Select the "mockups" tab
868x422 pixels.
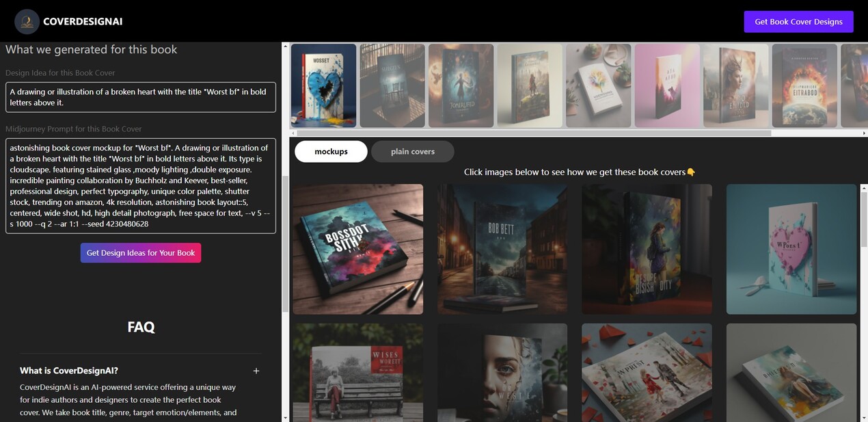[331, 152]
